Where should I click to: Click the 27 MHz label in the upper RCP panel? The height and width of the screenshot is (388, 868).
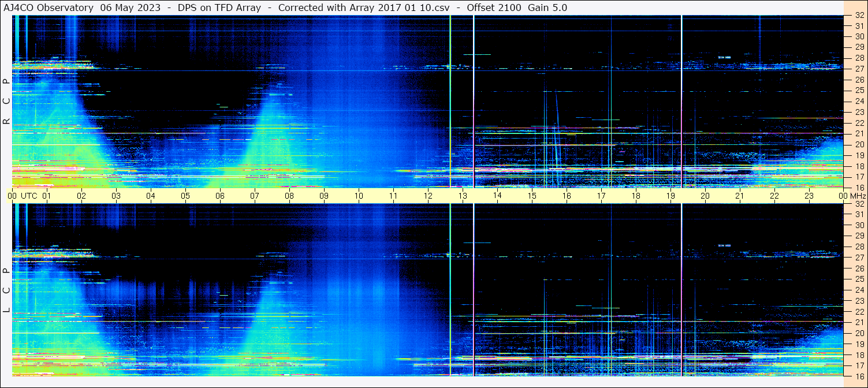tap(859, 69)
